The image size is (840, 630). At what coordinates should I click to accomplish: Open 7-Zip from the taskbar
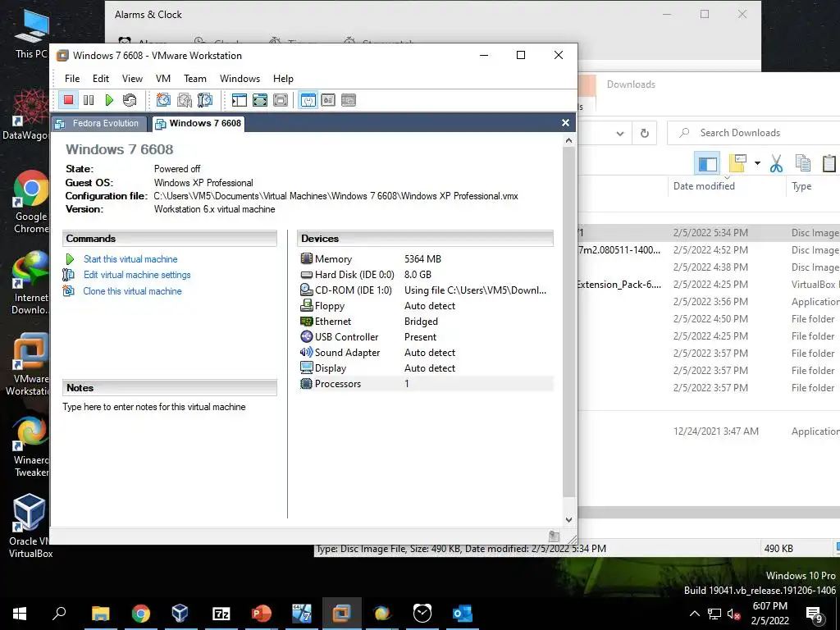click(221, 614)
